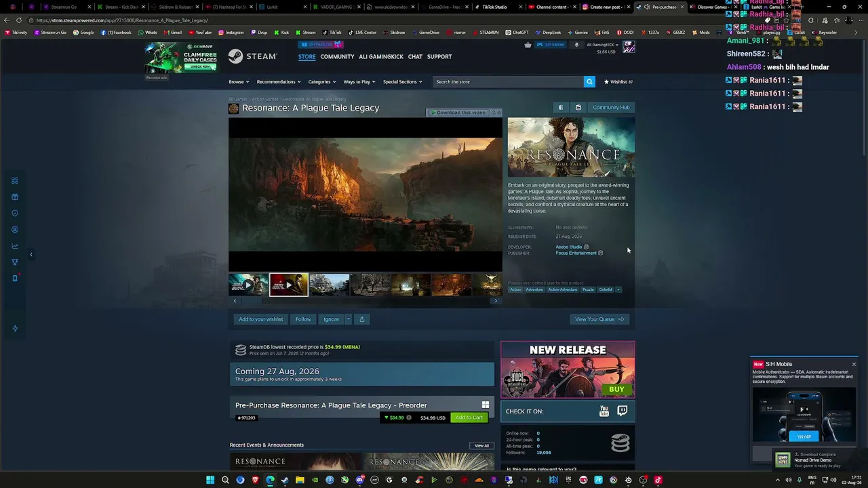The width and height of the screenshot is (868, 488).
Task: Open the Wishlist link
Action: point(618,81)
